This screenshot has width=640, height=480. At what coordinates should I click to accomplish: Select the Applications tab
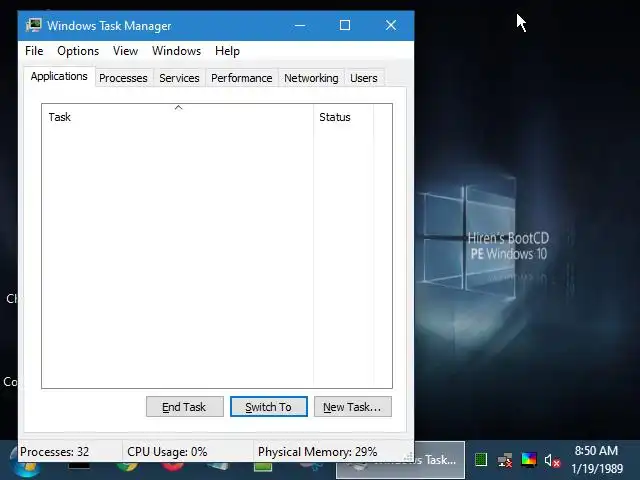tap(59, 76)
